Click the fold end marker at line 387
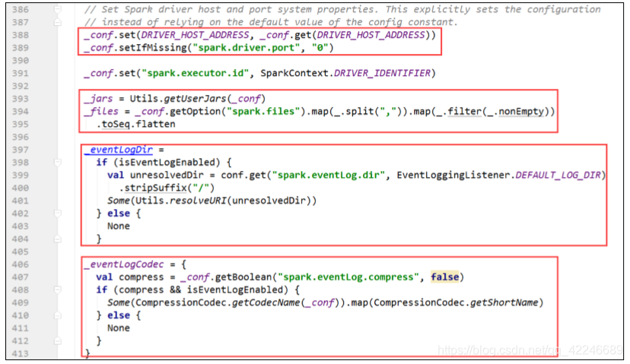 58,22
